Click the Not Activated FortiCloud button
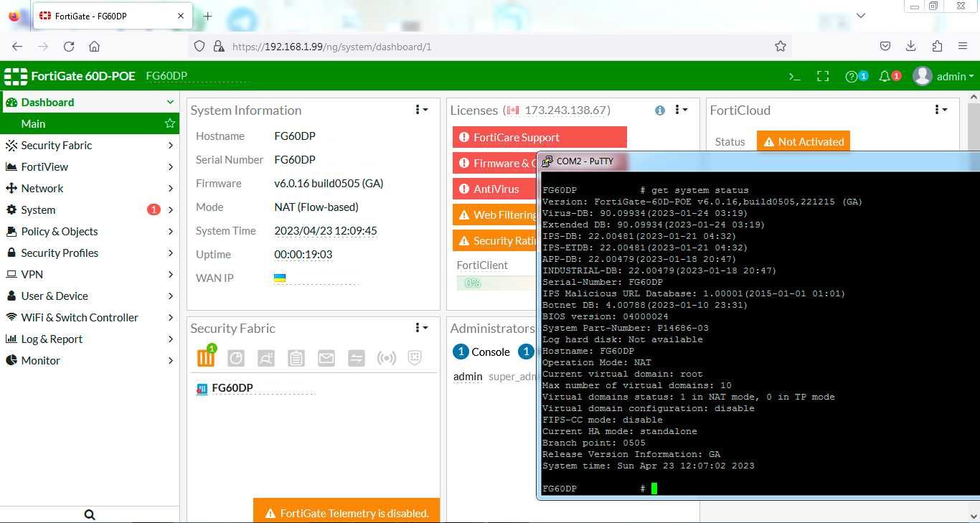The width and height of the screenshot is (980, 523). point(804,141)
